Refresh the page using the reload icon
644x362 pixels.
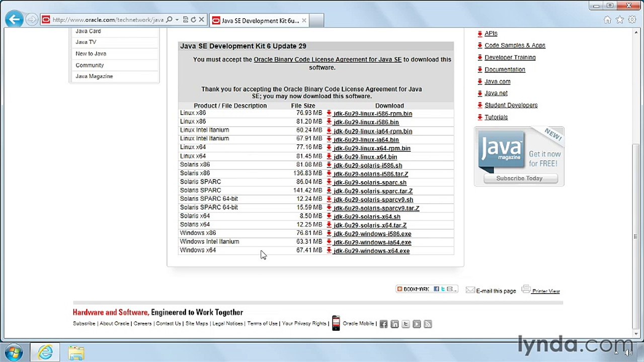193,20
